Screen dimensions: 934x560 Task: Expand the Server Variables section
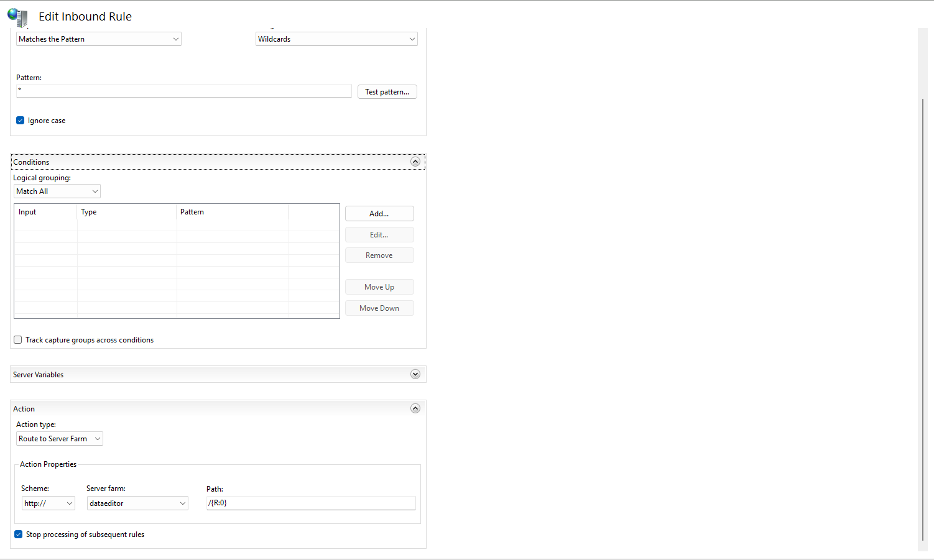tap(415, 374)
